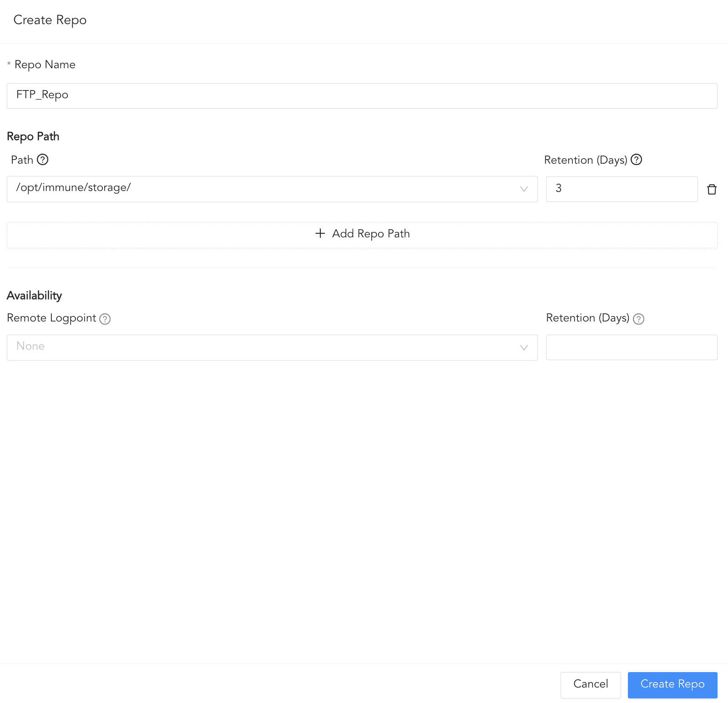Click the empty Availability retention days field
The height and width of the screenshot is (703, 728).
pos(631,347)
